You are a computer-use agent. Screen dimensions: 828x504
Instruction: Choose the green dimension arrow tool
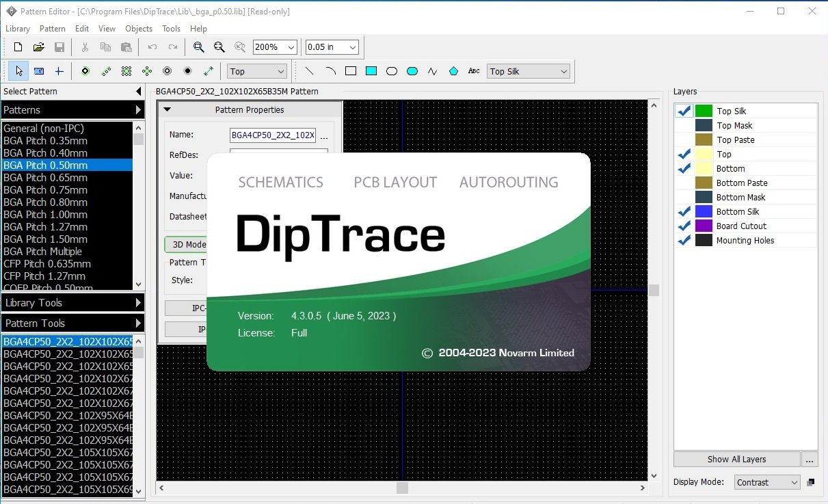pos(209,71)
